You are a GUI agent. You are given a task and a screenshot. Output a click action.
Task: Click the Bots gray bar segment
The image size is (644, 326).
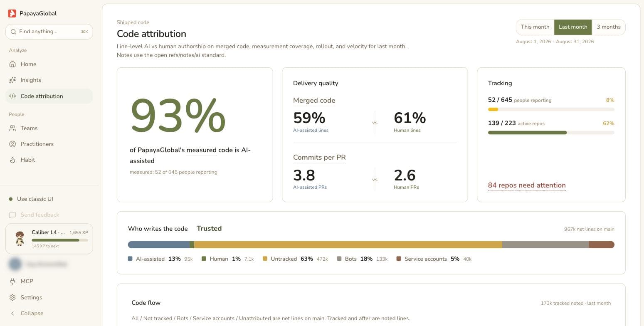click(x=545, y=244)
